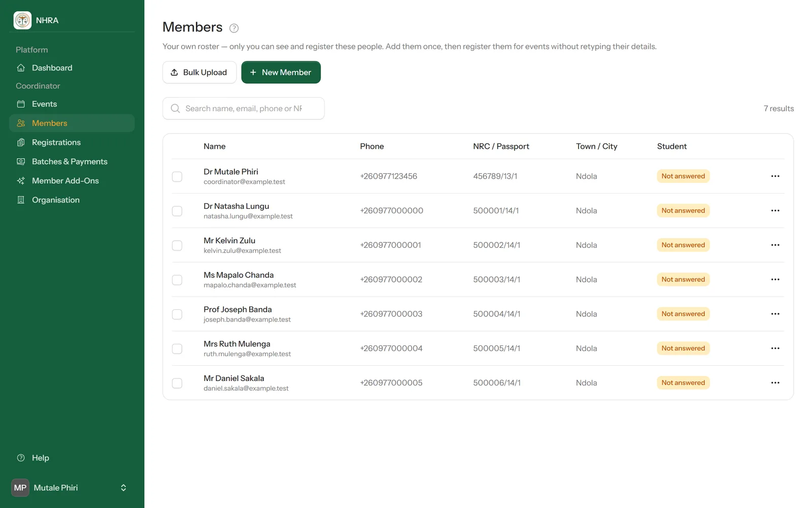The height and width of the screenshot is (508, 812).
Task: Click the New Member button
Action: click(x=281, y=72)
